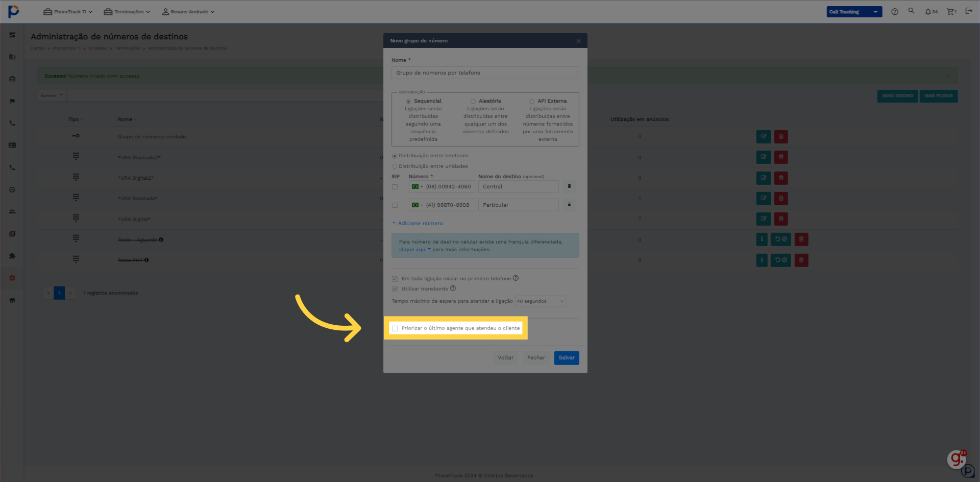Enable Priorizar o último agente checkbox

tap(395, 328)
